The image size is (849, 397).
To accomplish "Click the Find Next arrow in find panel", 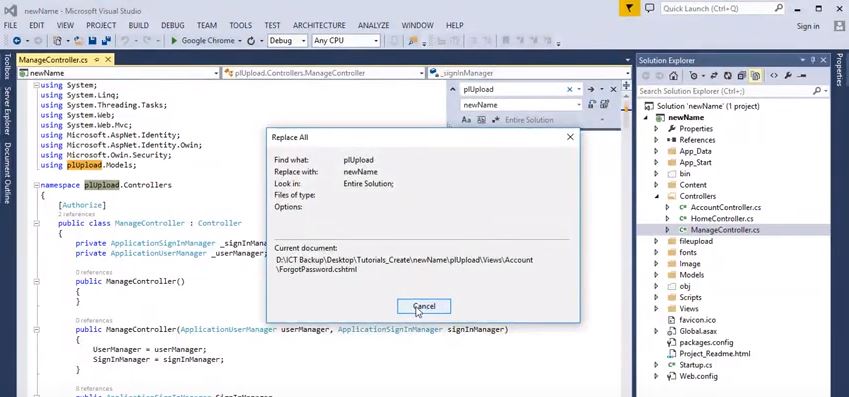I will tap(591, 89).
